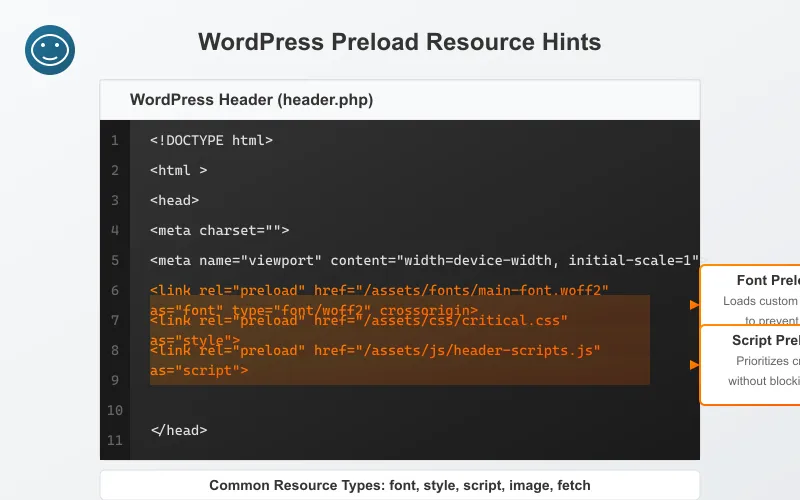Click line number 11 in gutter
Screen dimensions: 800x500
(115, 440)
